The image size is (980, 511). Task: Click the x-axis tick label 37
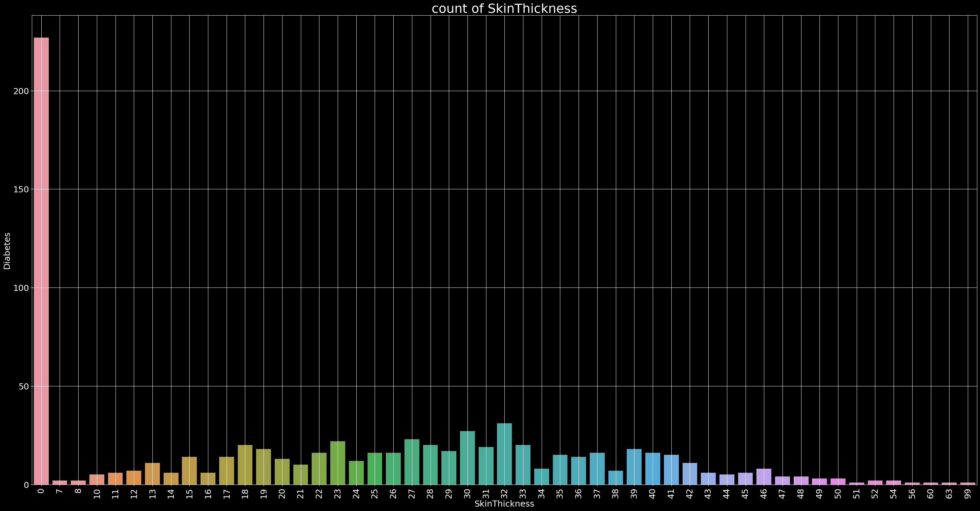click(x=597, y=493)
